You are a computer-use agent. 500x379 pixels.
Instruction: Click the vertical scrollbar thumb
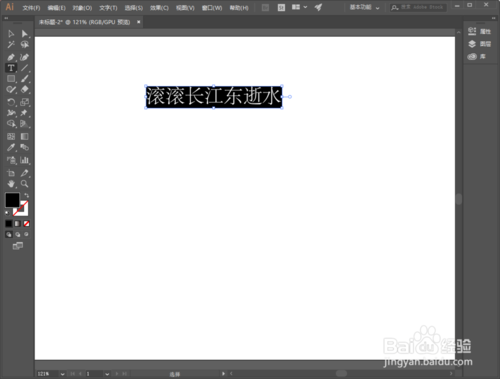pyautogui.click(x=459, y=199)
